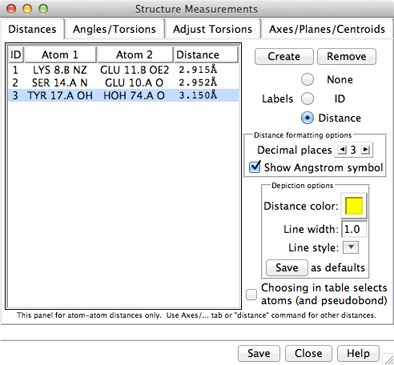Select the LYS 8.B NZ distance row

124,70
